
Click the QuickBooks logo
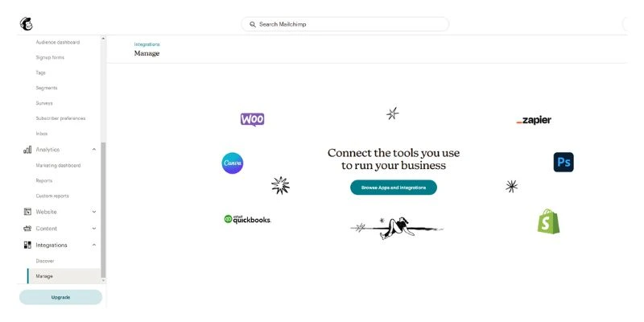[247, 219]
